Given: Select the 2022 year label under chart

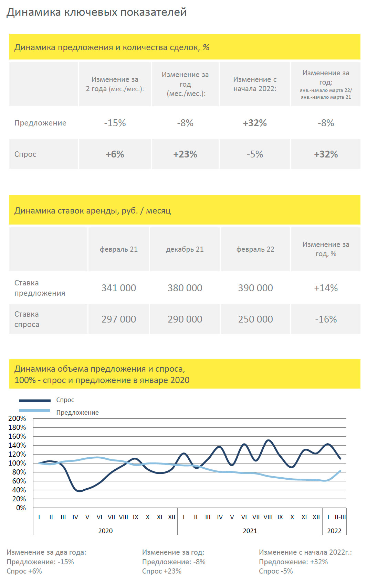Looking at the screenshot, I should coord(334,531).
